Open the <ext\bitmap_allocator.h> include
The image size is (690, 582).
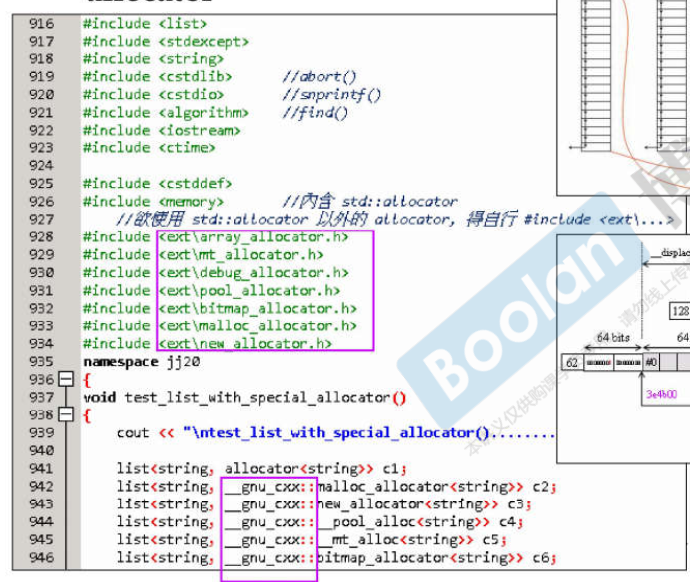[x=257, y=309]
